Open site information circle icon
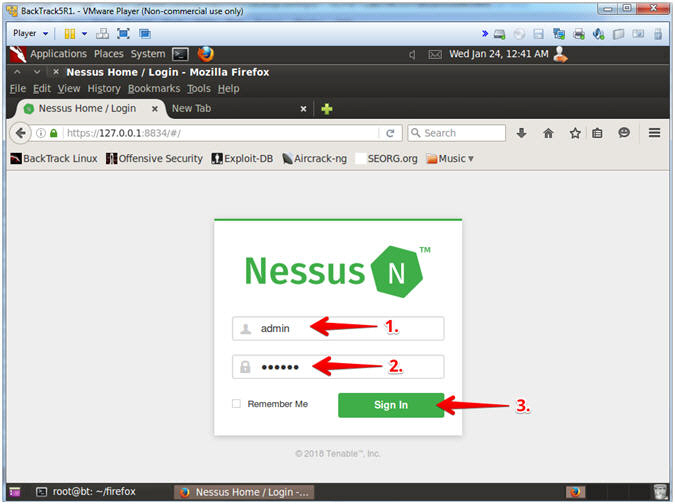The image size is (675, 504). point(40,133)
